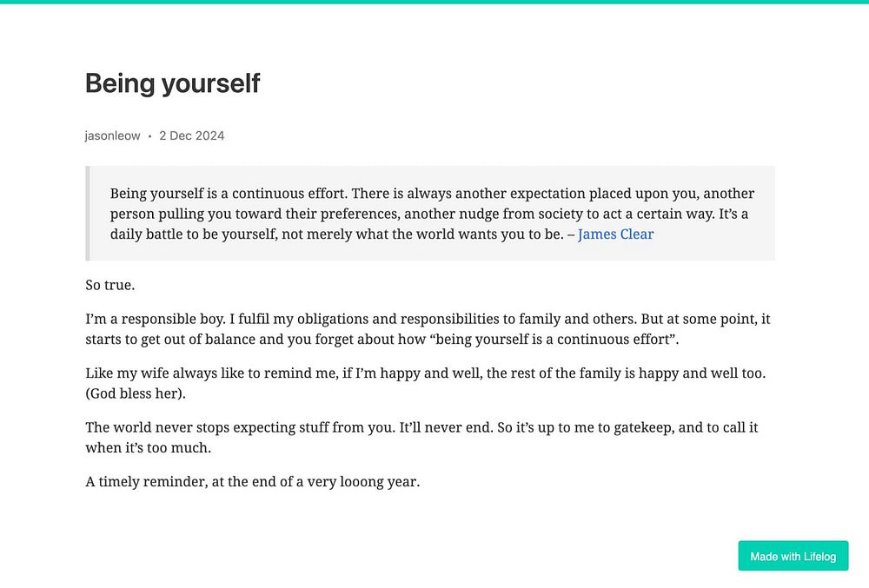Viewport: 869px width, 588px height.
Task: Open the James Clear link
Action: [615, 235]
